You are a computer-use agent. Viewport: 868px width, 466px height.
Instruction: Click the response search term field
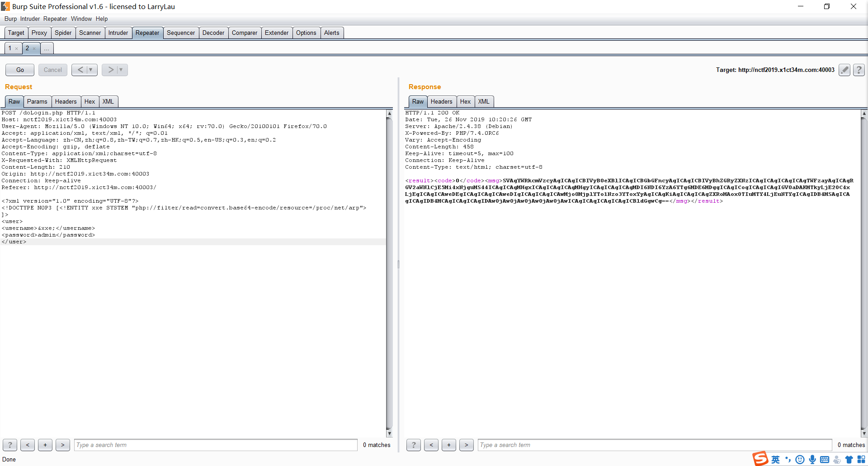pyautogui.click(x=655, y=445)
